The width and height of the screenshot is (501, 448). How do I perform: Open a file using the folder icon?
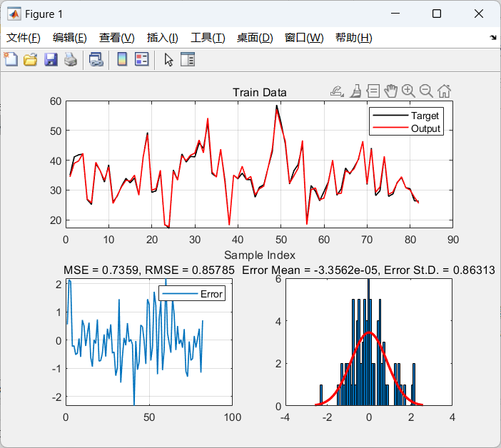(30, 60)
